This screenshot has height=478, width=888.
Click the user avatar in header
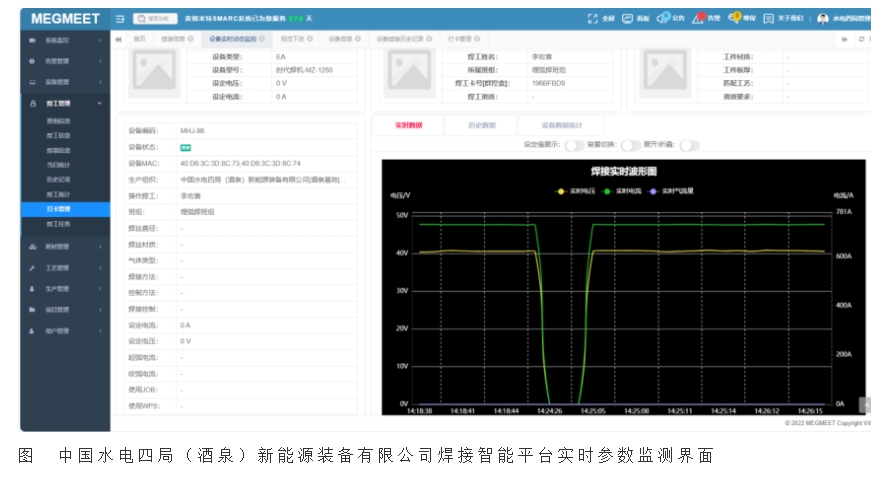coord(823,18)
